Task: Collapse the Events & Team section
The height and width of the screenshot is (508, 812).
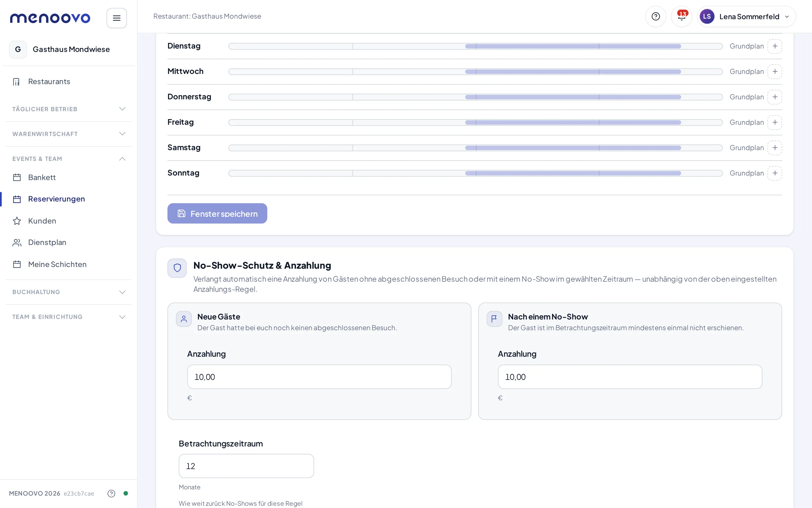Action: 69,159
